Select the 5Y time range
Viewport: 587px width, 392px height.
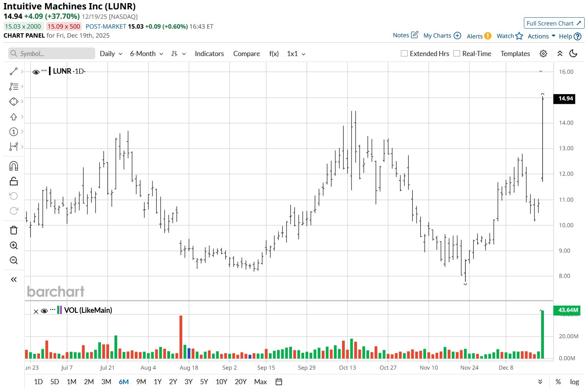[x=204, y=382]
